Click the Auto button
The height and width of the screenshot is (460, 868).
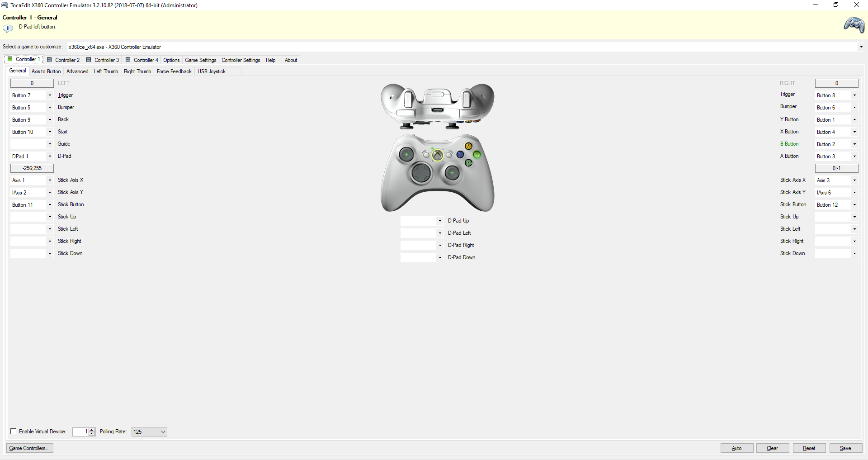[x=737, y=448]
